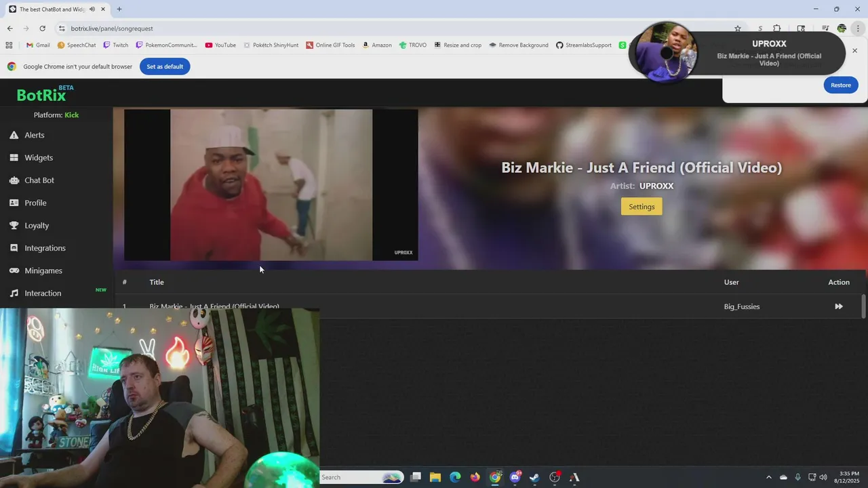Click the Biz Markie video player

pos(271,185)
